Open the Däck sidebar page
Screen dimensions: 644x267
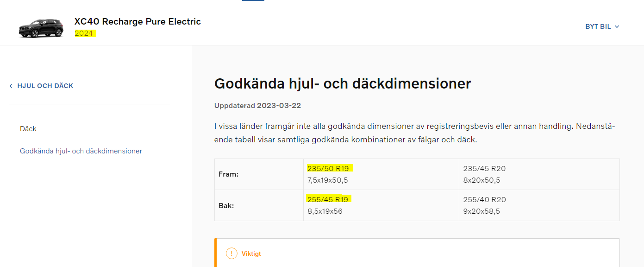(x=28, y=129)
